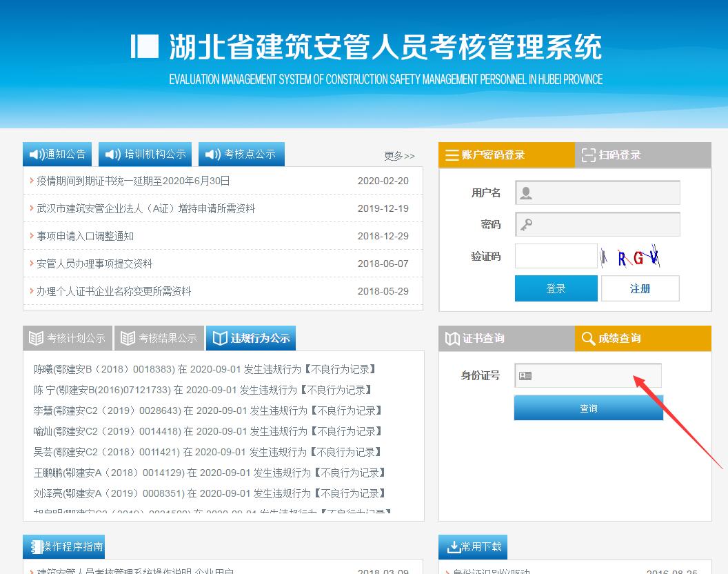
Task: Switch to the 培训机构公示 tab
Action: pos(145,155)
